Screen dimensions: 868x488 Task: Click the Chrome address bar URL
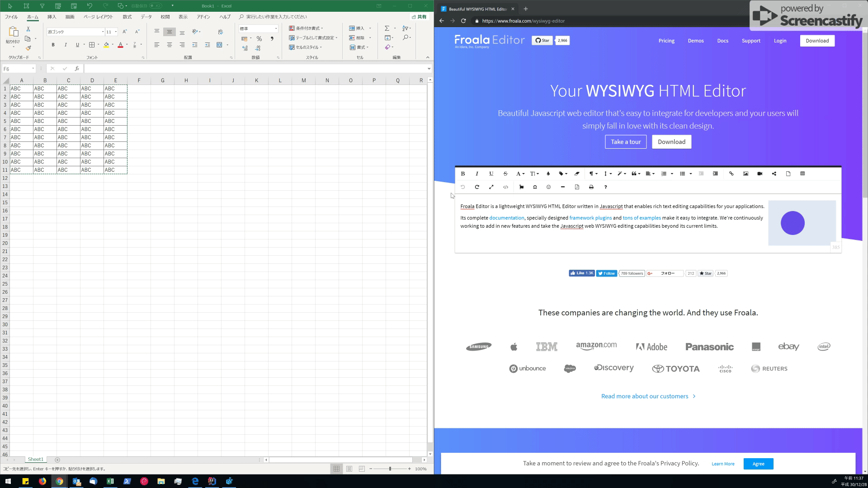point(523,21)
